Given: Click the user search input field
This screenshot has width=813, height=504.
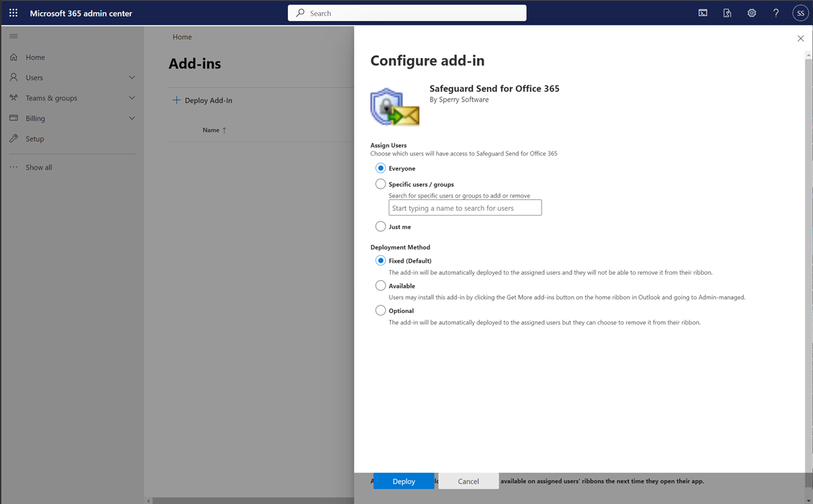Looking at the screenshot, I should click(465, 208).
